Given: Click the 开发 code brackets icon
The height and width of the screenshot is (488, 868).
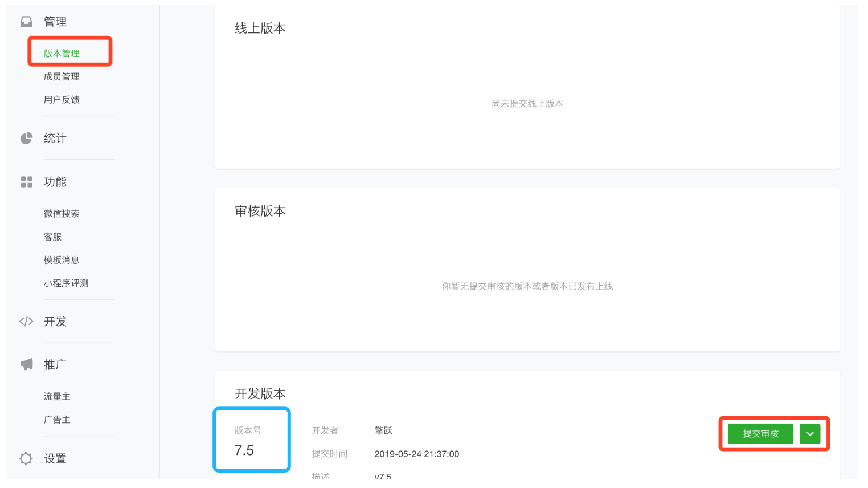Looking at the screenshot, I should (x=26, y=322).
